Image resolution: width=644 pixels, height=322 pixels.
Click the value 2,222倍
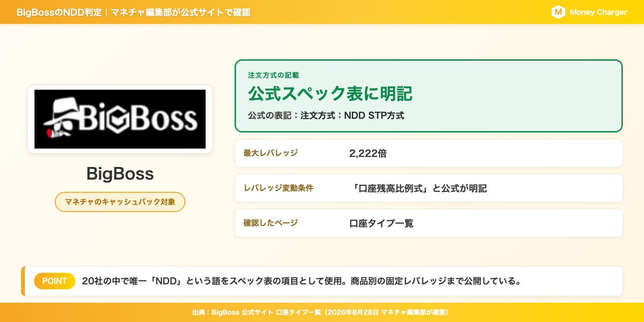pos(368,154)
